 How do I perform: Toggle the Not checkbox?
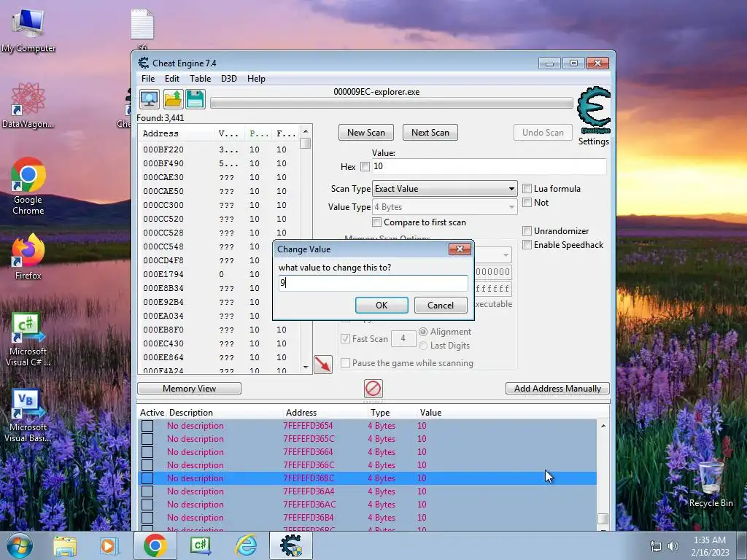[527, 203]
